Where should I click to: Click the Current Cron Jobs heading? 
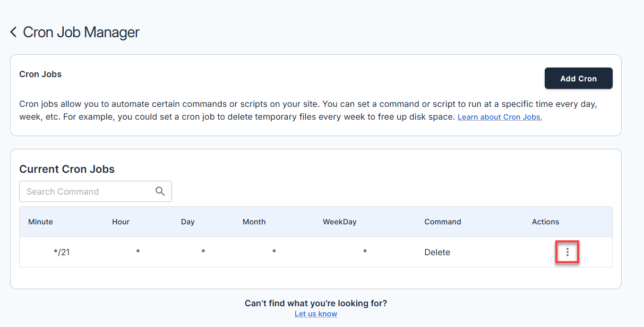click(67, 169)
